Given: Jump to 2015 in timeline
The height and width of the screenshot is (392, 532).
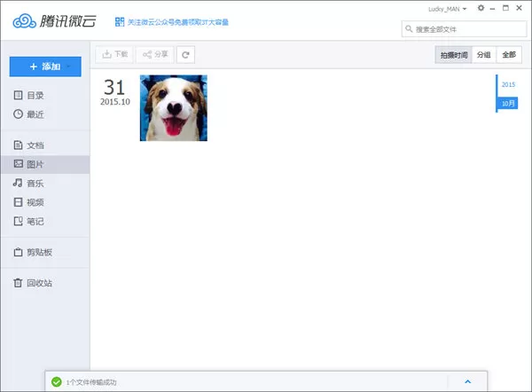Looking at the screenshot, I should [x=508, y=85].
